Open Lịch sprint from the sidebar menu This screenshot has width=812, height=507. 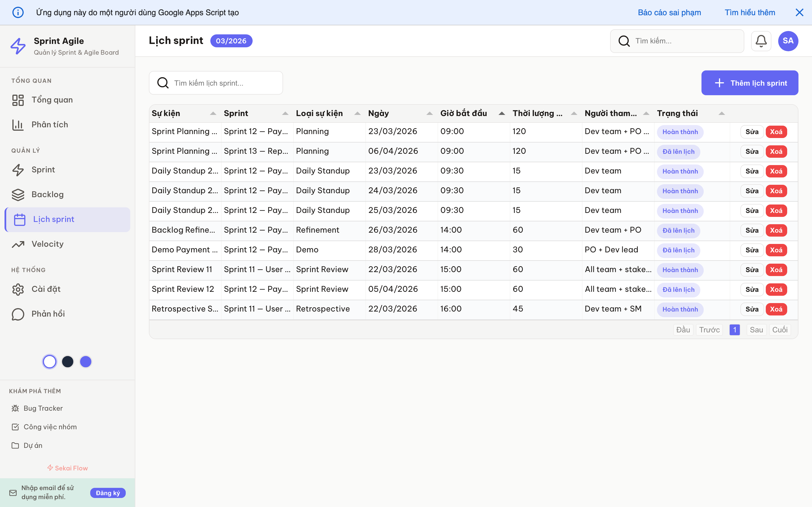pyautogui.click(x=54, y=219)
